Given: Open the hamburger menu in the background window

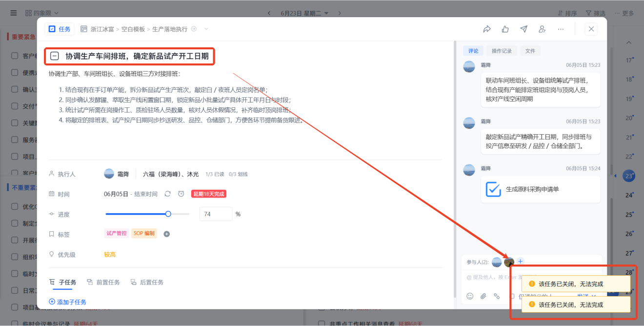Looking at the screenshot, I should tap(13, 13).
